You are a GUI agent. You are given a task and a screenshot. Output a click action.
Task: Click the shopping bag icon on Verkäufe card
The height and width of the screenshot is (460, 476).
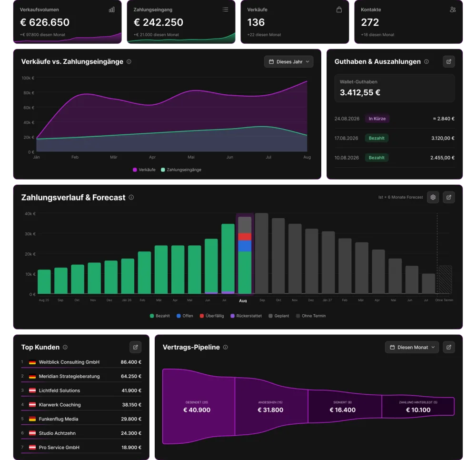click(x=339, y=10)
